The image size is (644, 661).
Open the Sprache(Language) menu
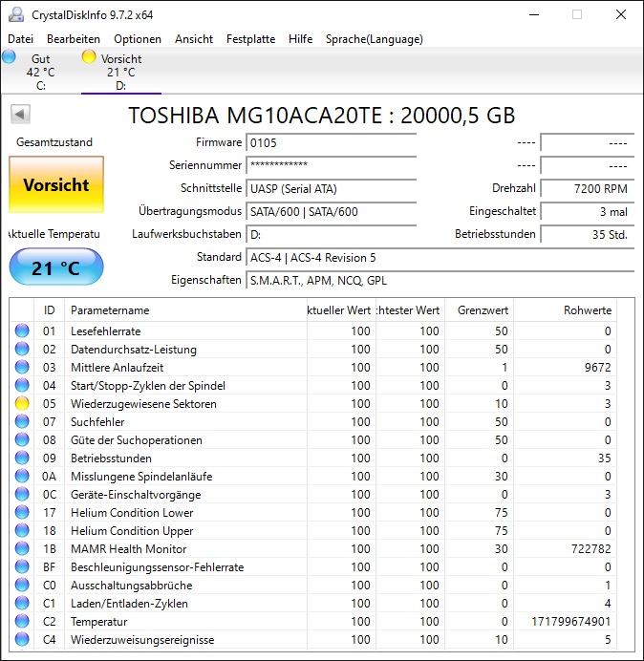point(375,39)
